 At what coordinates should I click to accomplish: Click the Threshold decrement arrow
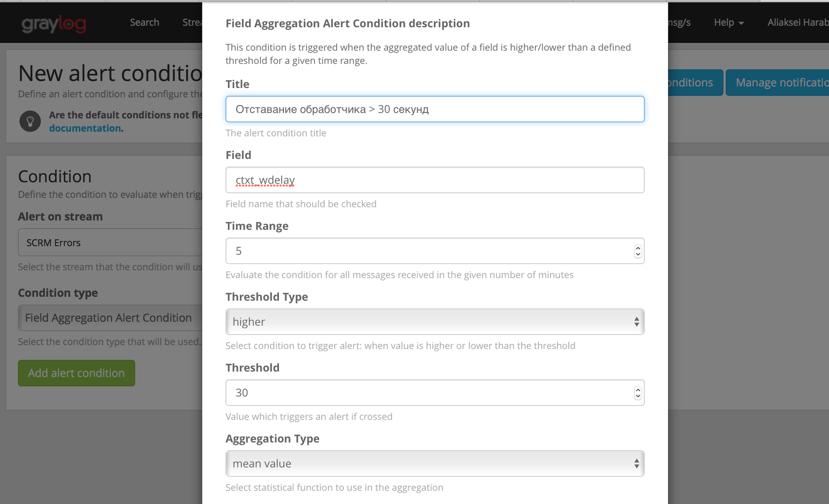[x=638, y=396]
